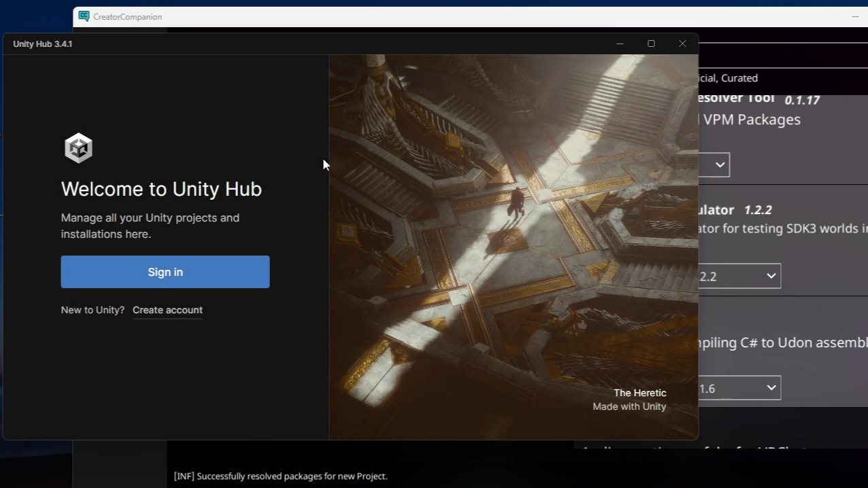
Task: Click the blue Sign in button
Action: (165, 272)
